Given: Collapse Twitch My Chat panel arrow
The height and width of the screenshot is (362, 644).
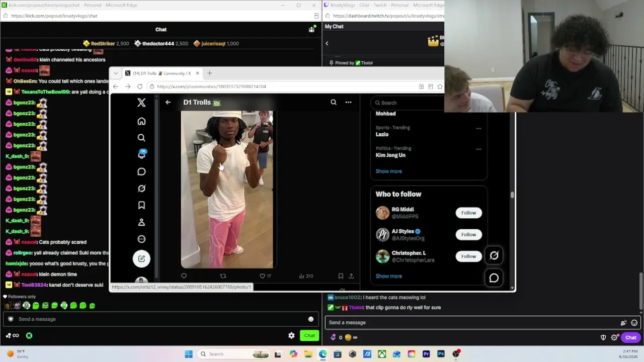Looking at the screenshot, I should (x=327, y=43).
